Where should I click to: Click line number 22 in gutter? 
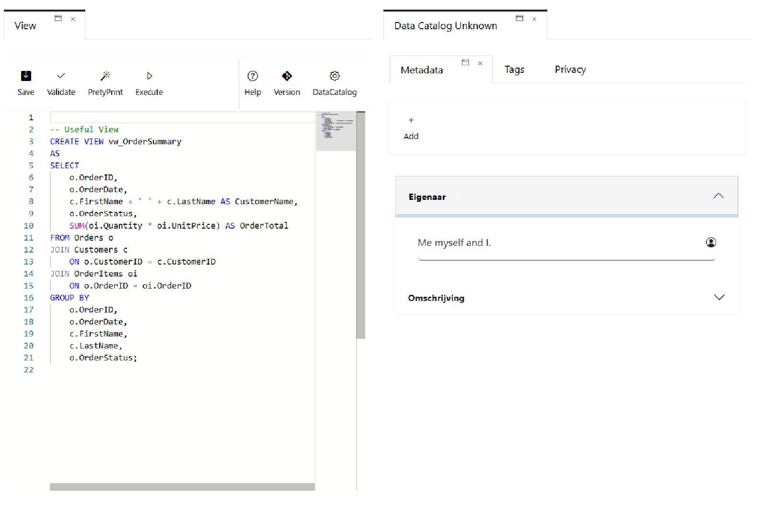29,370
